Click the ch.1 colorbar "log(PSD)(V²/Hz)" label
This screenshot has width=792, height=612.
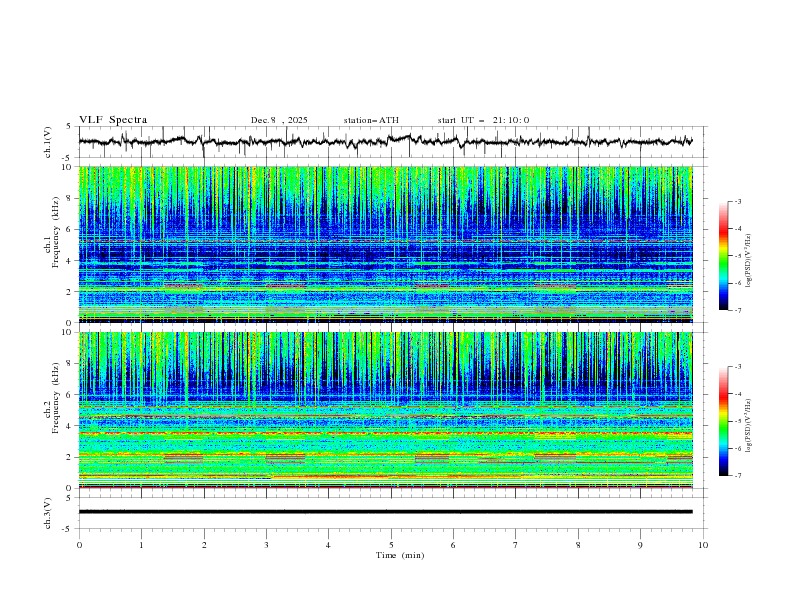[749, 261]
